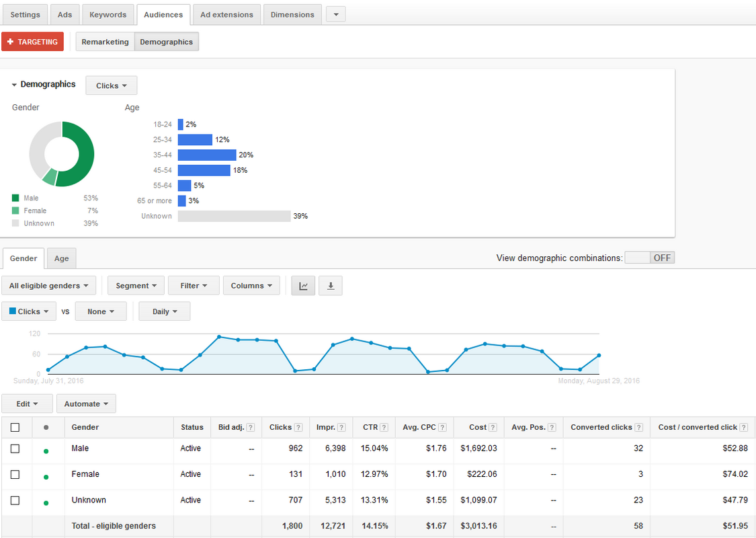Open help for Cost / converted click

(x=743, y=426)
